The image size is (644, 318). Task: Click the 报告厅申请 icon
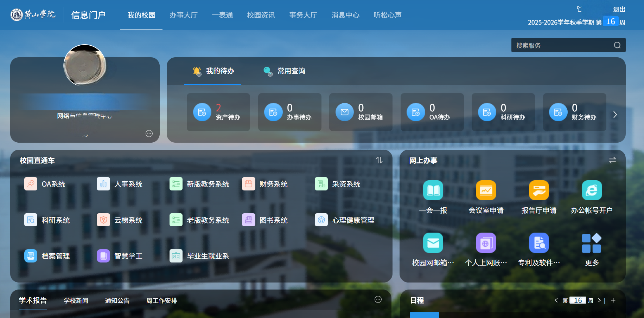[538, 190]
